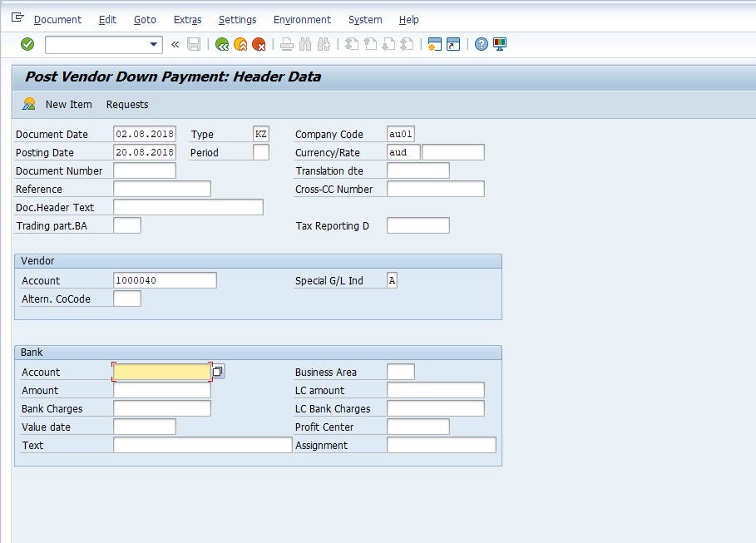
Task: Click the Special G/L Ind field
Action: coord(392,280)
